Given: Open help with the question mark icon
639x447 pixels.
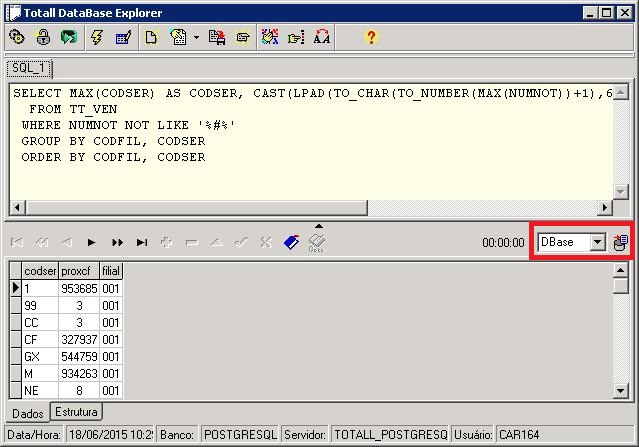Looking at the screenshot, I should (371, 37).
